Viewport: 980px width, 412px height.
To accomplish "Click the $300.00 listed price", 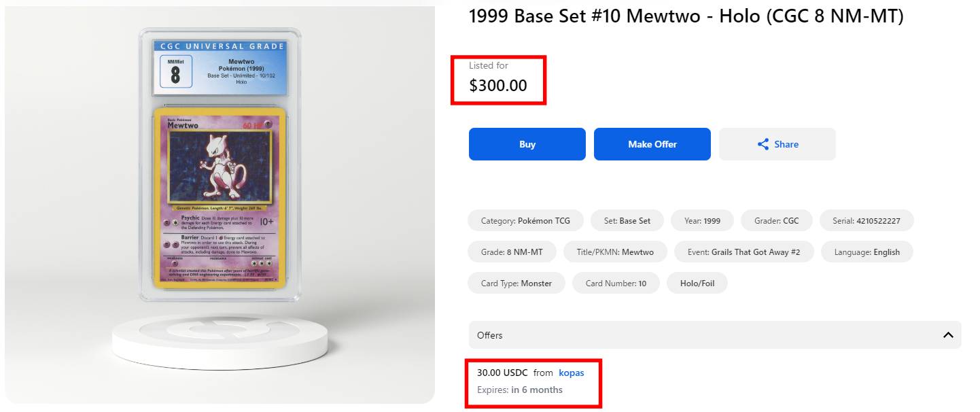I will coord(498,86).
